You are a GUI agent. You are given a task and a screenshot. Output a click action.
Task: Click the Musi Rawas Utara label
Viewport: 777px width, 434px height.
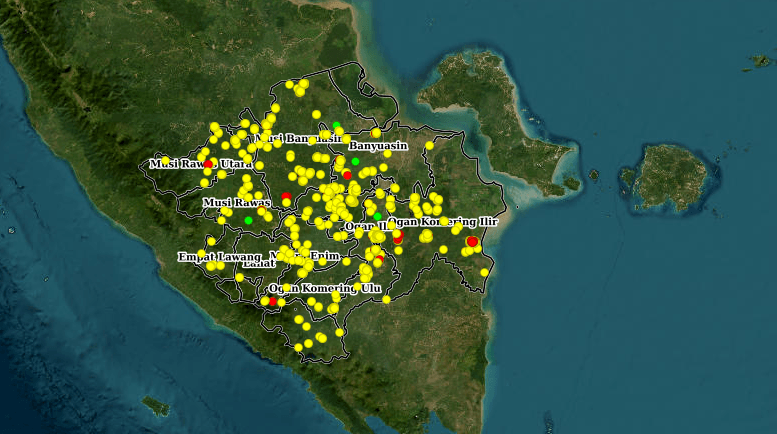click(x=201, y=163)
